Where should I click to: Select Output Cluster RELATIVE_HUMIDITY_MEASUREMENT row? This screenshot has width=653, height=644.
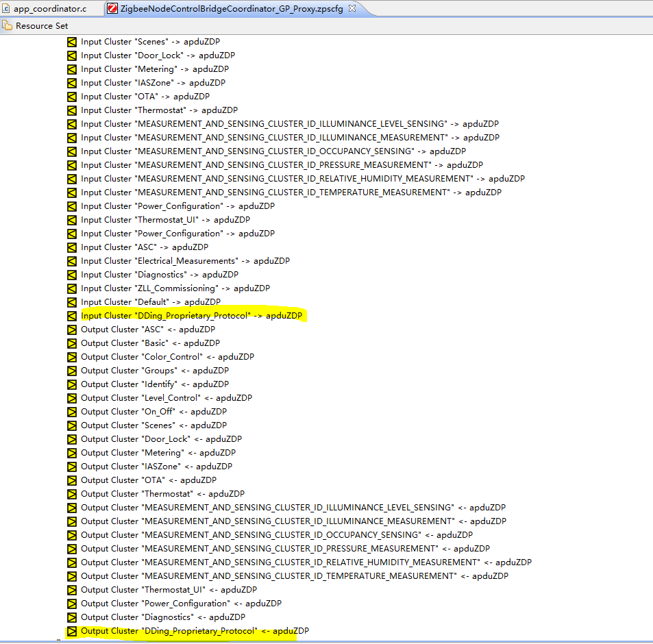tap(299, 562)
